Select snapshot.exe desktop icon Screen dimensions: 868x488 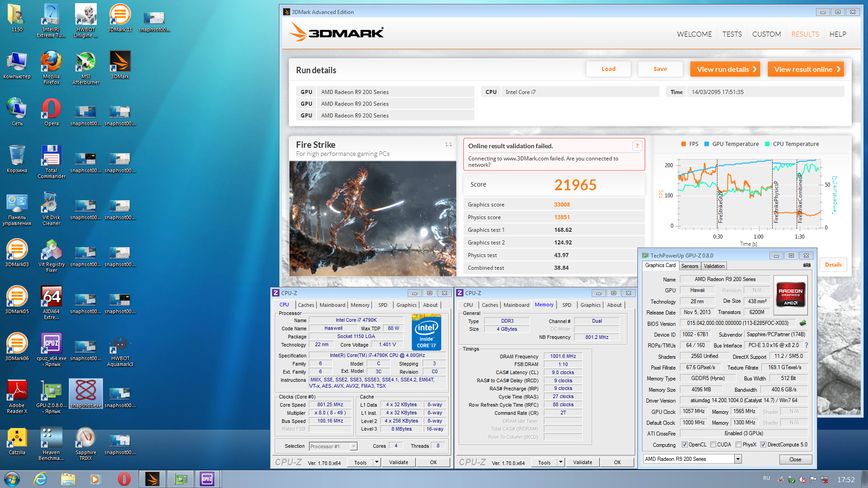(x=85, y=394)
